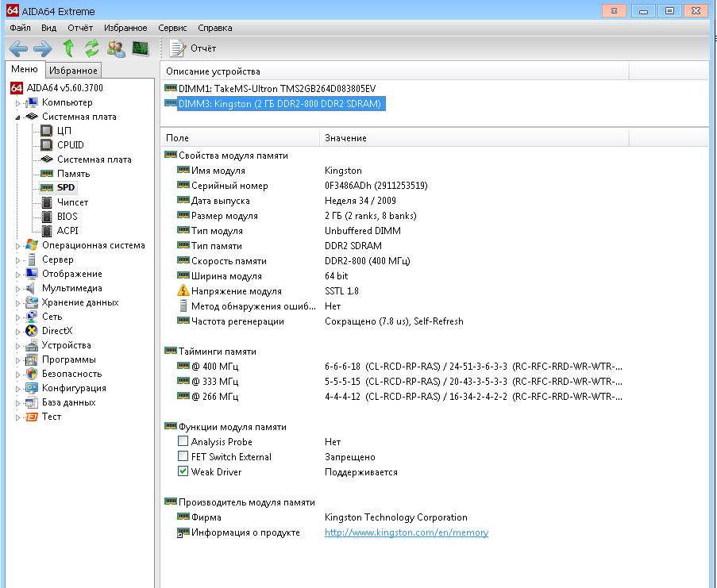Click the Тест orange benchmark icon
This screenshot has width=717, height=588.
click(32, 417)
